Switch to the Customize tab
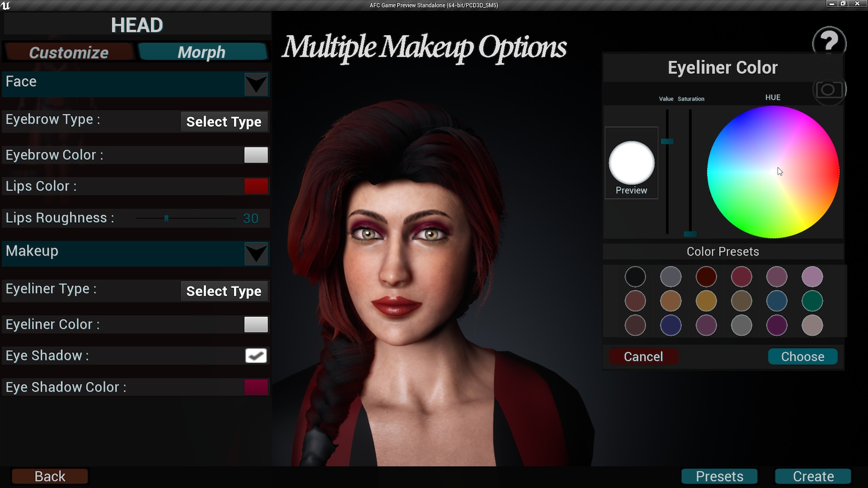This screenshot has height=488, width=868. [x=68, y=52]
